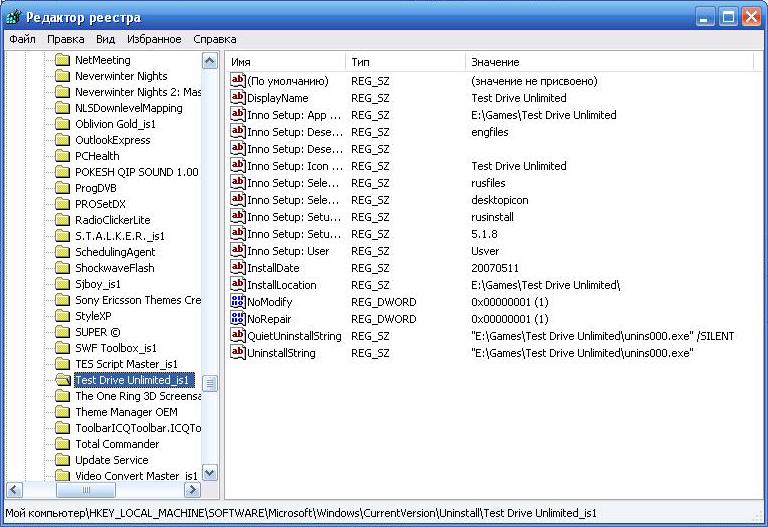Click the string icon of Inno Setup: Icon value
The width and height of the screenshot is (768, 527).
(238, 166)
